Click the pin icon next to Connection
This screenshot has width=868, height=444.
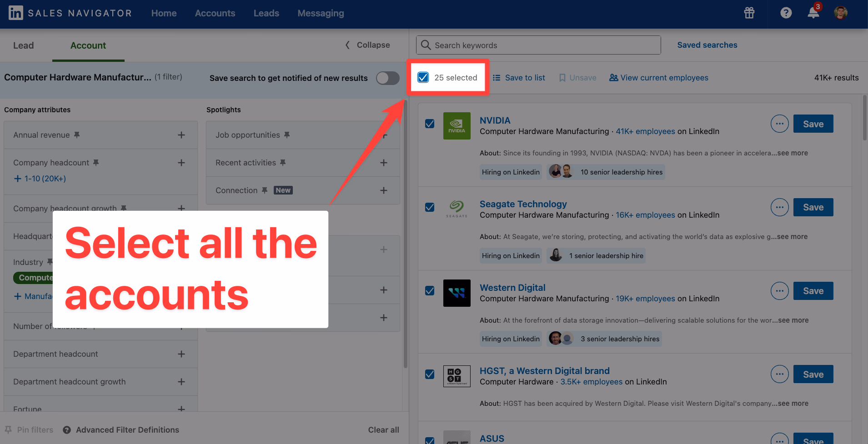click(x=265, y=190)
